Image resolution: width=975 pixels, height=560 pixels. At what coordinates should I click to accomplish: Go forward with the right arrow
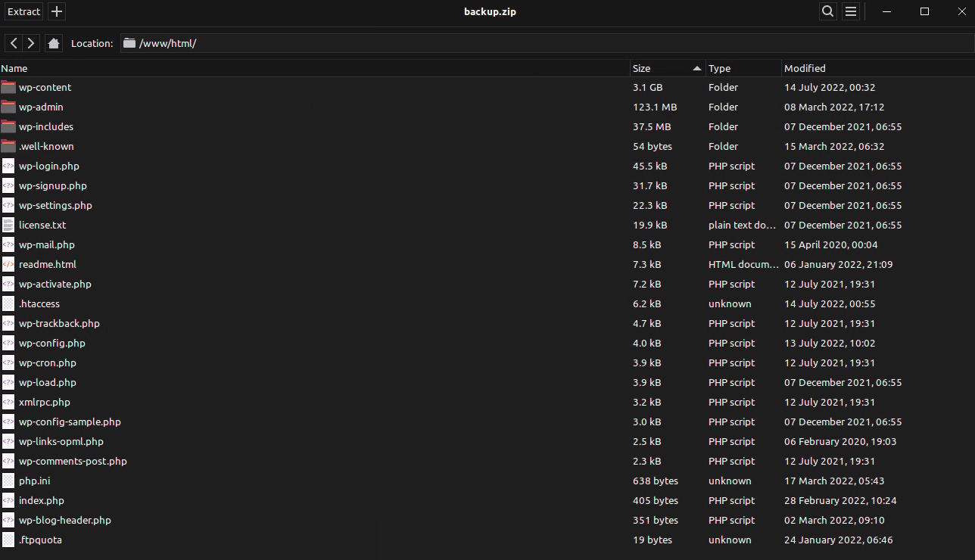point(31,43)
